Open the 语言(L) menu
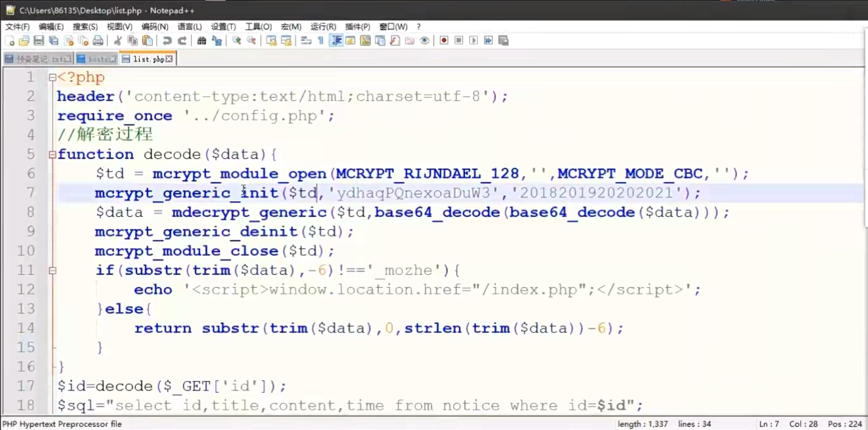 189,26
